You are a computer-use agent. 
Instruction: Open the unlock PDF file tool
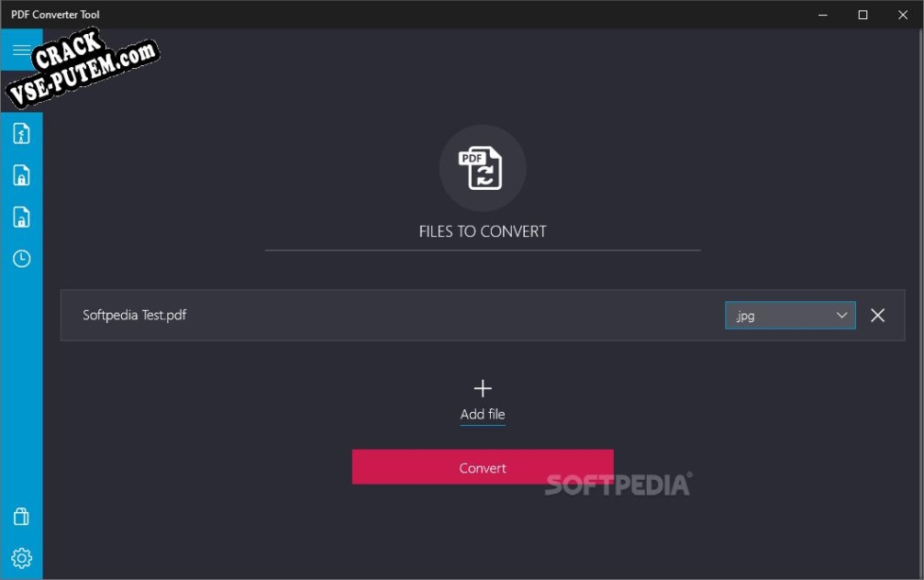pyautogui.click(x=22, y=217)
